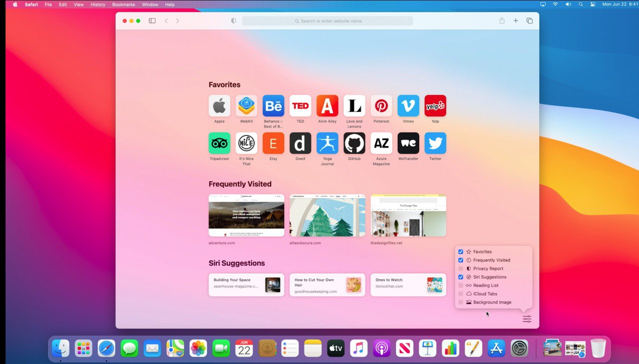639x364 pixels.
Task: Open the Pinterest favorite
Action: click(x=381, y=106)
